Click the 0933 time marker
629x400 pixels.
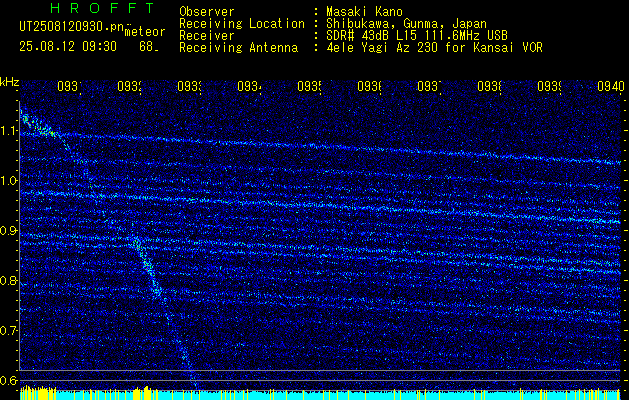pos(189,86)
